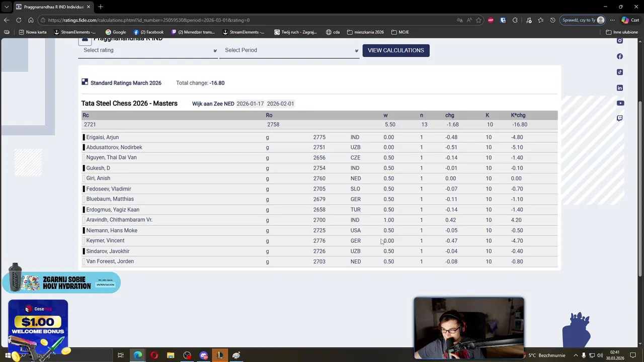Click the Keymer, Vincent opponent name
This screenshot has width=644, height=362.
[x=105, y=241]
